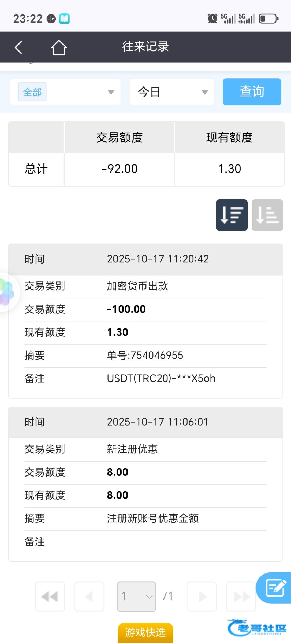The height and width of the screenshot is (644, 291).
Task: Tap the 全部 filter tag
Action: pos(32,92)
